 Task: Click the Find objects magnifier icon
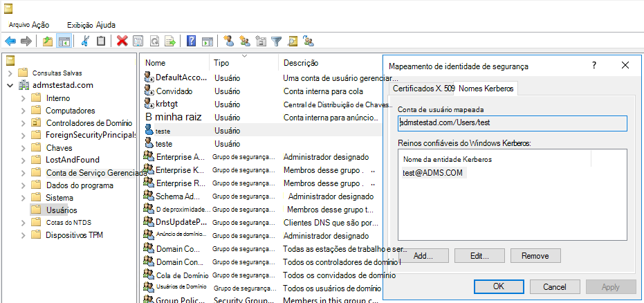(293, 41)
